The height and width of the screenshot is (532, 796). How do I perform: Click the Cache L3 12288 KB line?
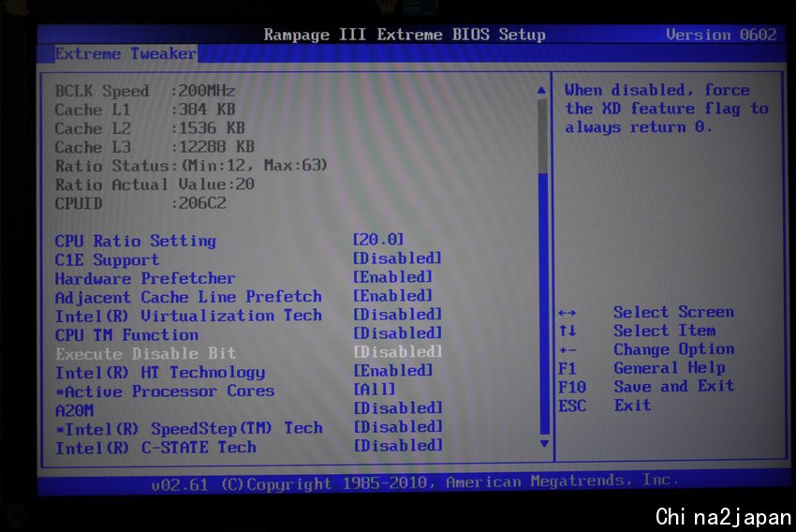(x=155, y=147)
